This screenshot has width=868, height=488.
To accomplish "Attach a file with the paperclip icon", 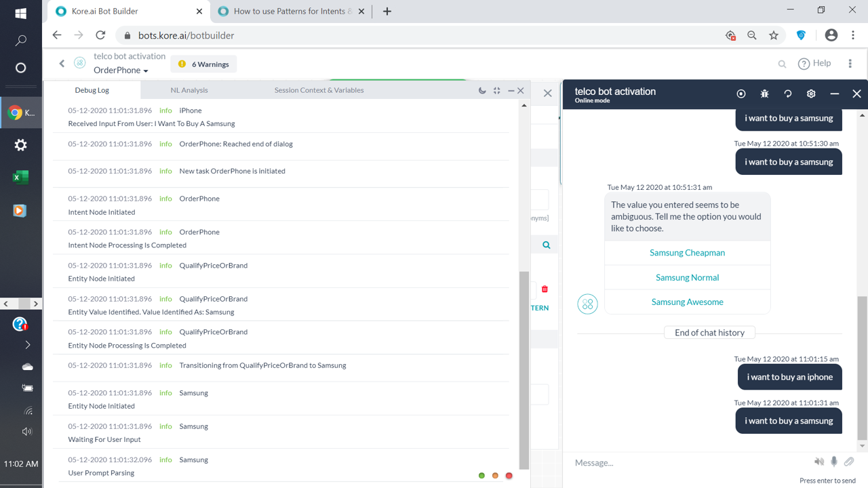I will (x=849, y=462).
